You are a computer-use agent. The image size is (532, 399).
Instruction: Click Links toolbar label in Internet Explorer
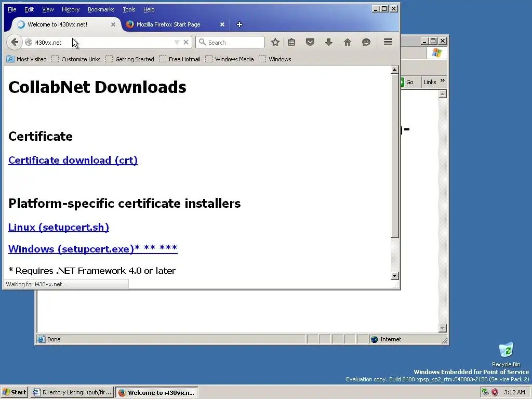pyautogui.click(x=430, y=82)
